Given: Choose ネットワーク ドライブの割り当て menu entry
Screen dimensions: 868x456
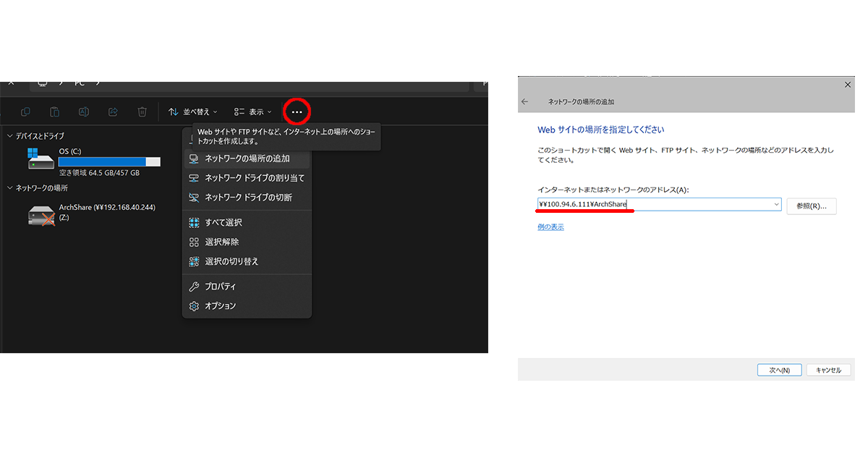Looking at the screenshot, I should 254,178.
